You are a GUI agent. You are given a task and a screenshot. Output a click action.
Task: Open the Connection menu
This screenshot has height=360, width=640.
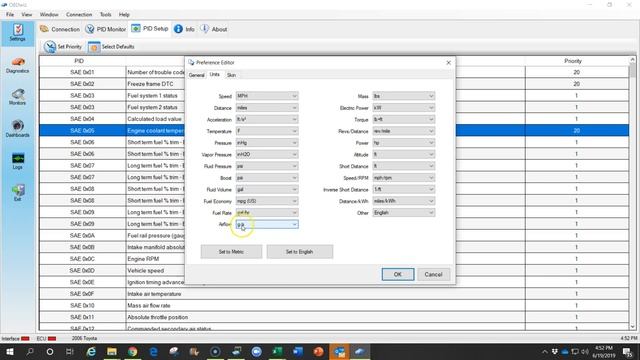[79, 15]
